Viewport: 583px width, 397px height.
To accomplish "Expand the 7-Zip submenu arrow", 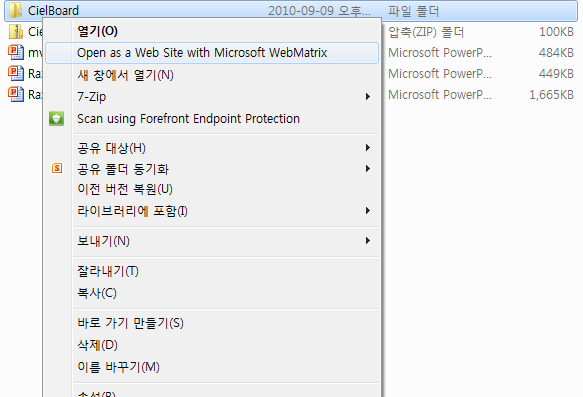I will (368, 97).
